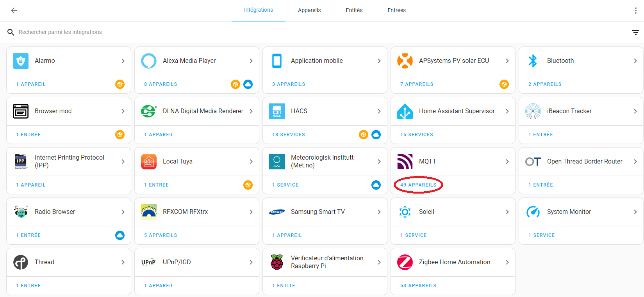This screenshot has height=297, width=644.
Task: Click the Application mobile phone icon
Action: pos(277,61)
